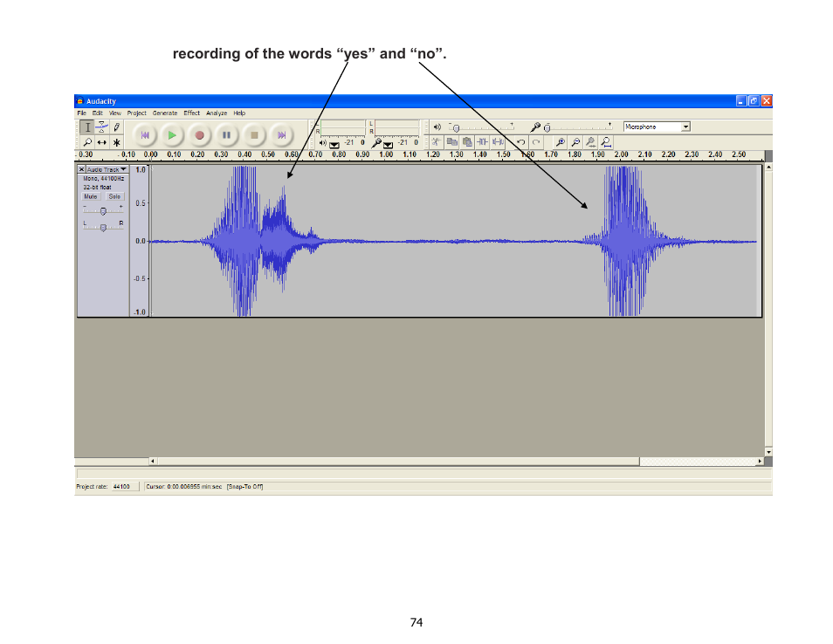
Task: Click the Cursor position status text
Action: coord(184,486)
